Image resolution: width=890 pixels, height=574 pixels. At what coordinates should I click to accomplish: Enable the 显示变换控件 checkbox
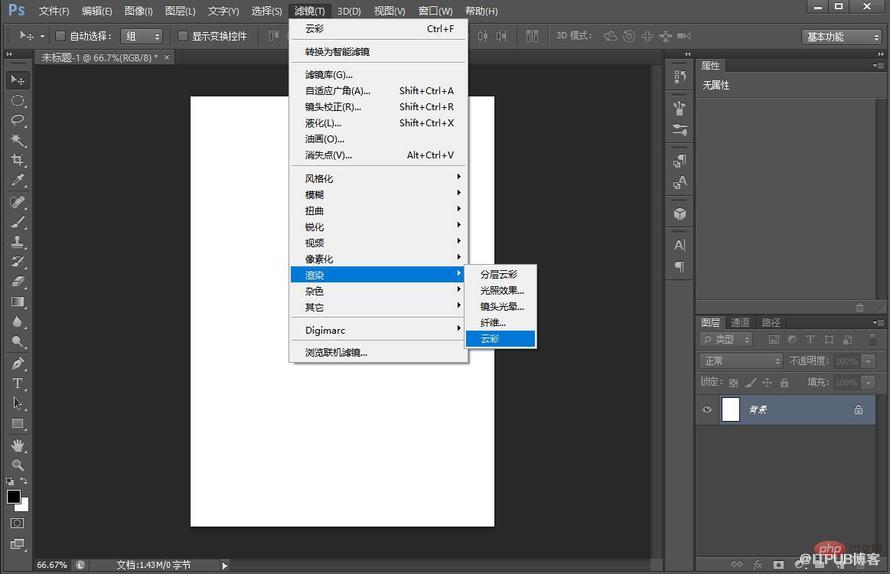click(182, 36)
